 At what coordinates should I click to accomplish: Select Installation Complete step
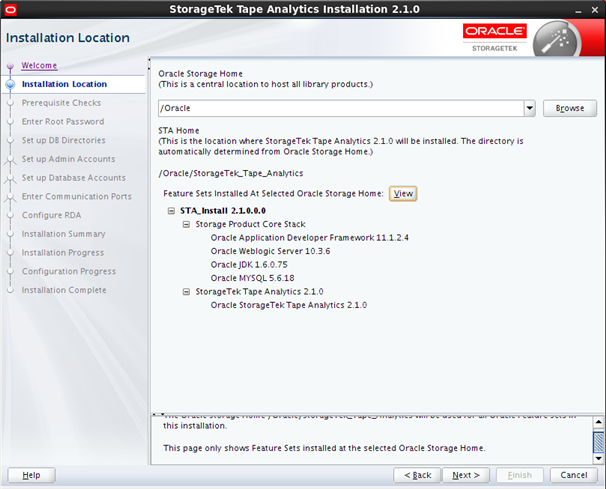pos(64,290)
